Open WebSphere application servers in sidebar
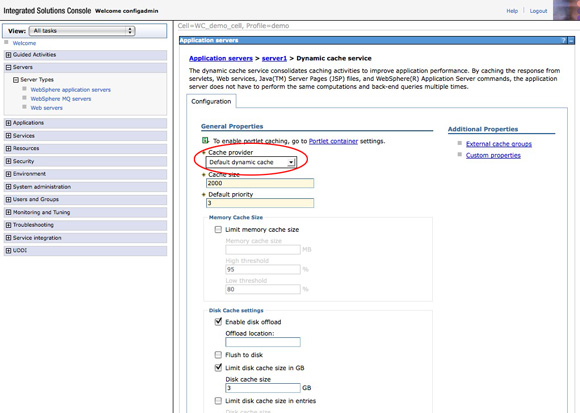 click(71, 90)
